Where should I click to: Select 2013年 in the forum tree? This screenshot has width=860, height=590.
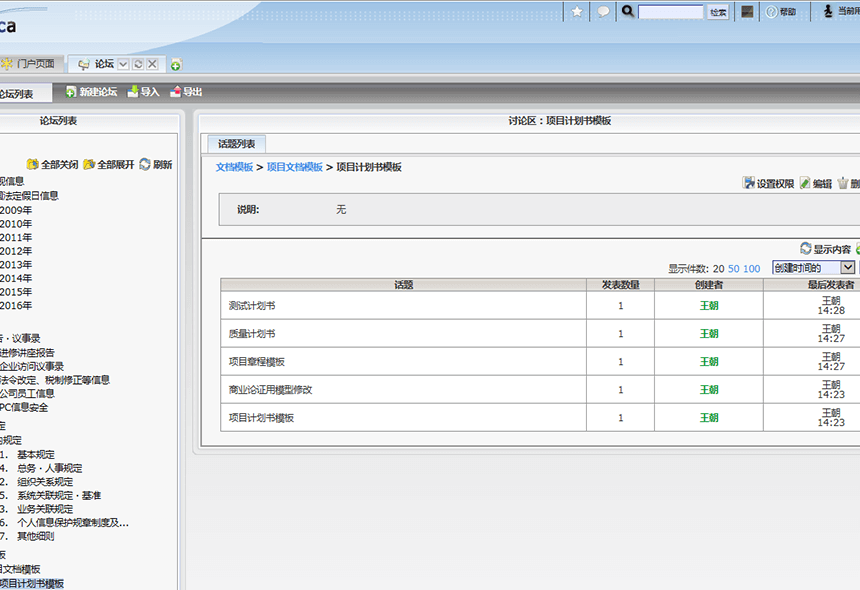click(x=16, y=265)
